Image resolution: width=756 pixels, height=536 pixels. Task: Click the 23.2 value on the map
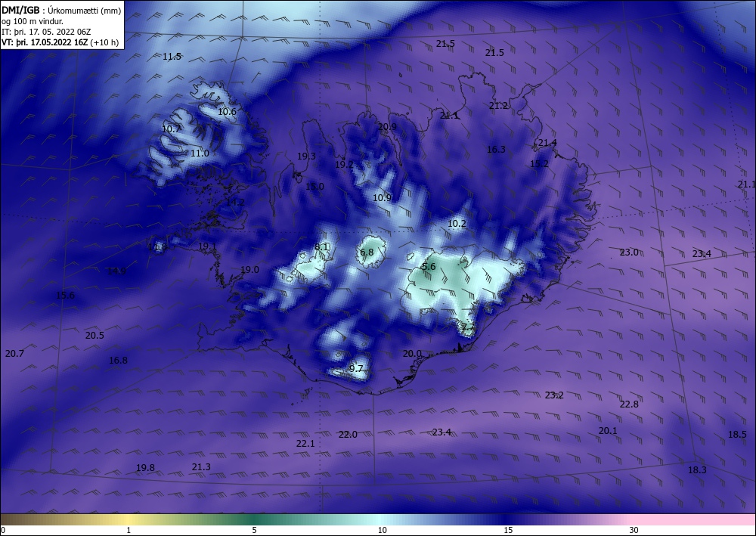(x=554, y=395)
